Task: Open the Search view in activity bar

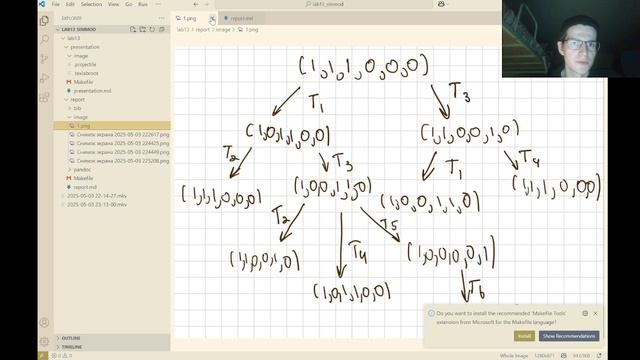Action: 44,39
